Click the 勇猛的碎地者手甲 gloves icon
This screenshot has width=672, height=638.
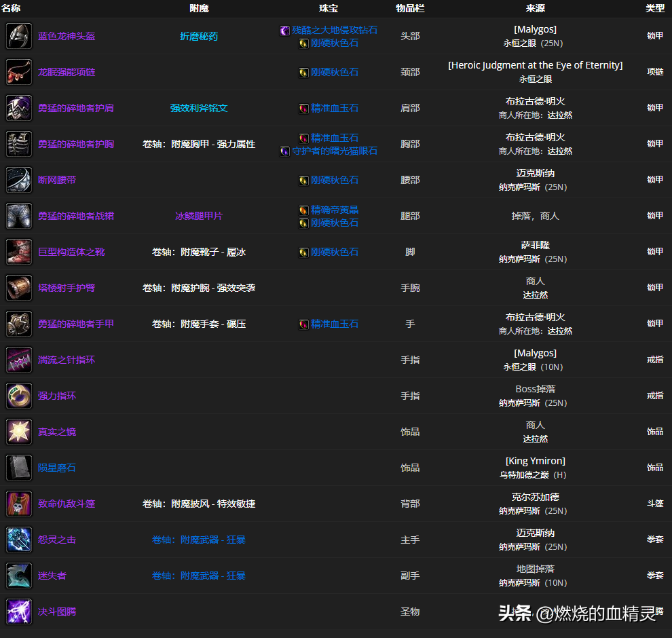(19, 324)
